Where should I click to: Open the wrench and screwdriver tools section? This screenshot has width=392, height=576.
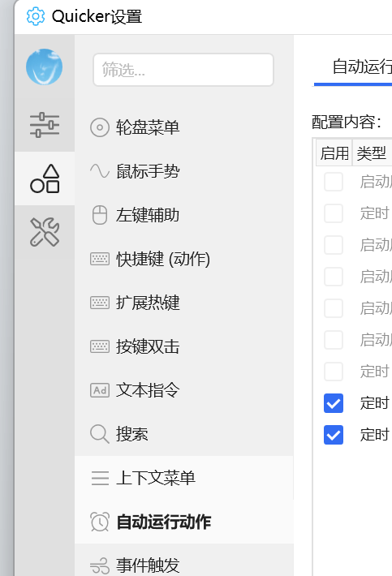[x=45, y=232]
